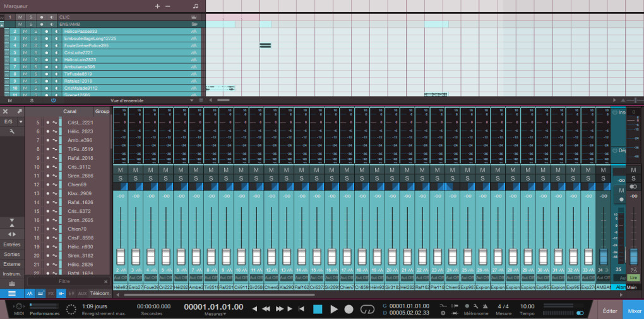Screen dimensions: 644x319
Task: Toggle bus channels filter icon
Action: 61,294
